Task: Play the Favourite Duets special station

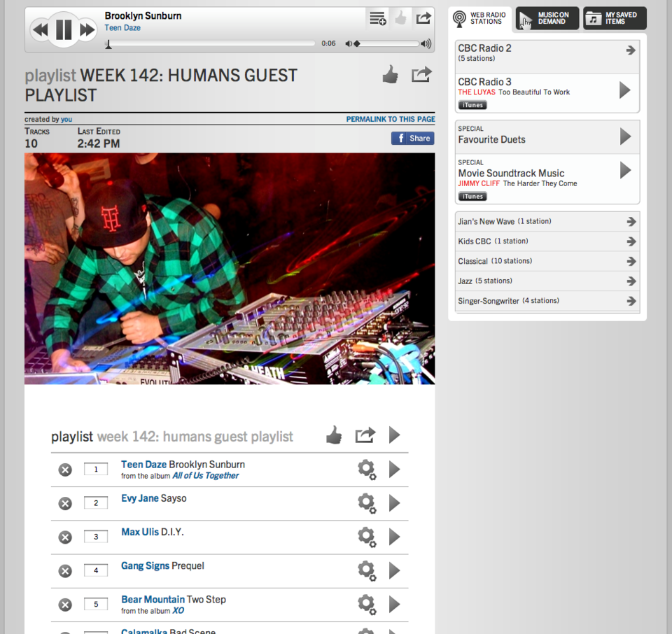Action: [625, 136]
